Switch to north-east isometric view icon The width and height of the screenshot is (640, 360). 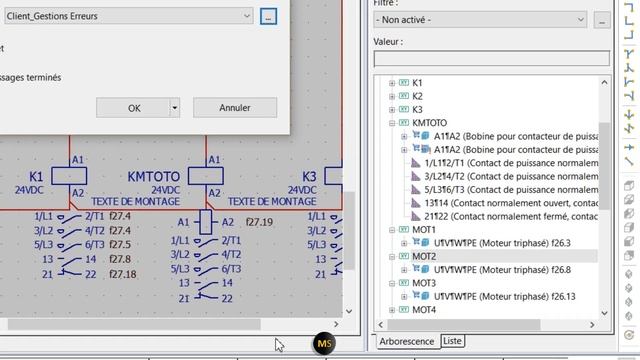tap(629, 302)
